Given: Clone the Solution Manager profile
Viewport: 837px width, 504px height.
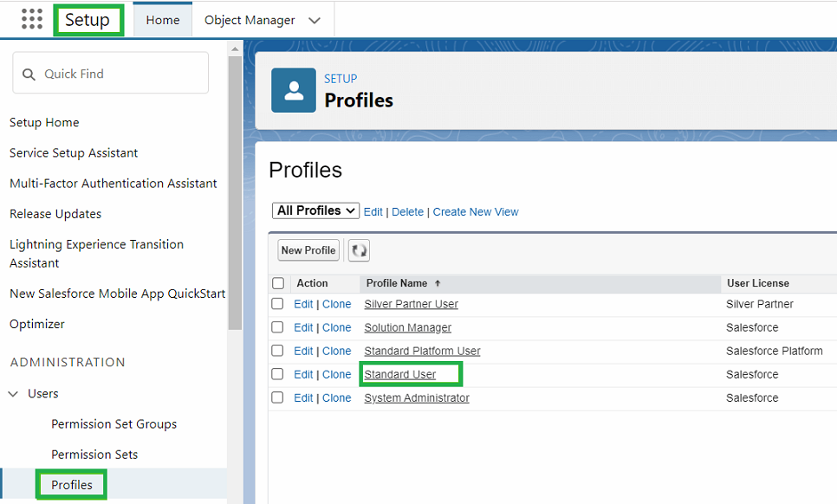Looking at the screenshot, I should coord(336,327).
